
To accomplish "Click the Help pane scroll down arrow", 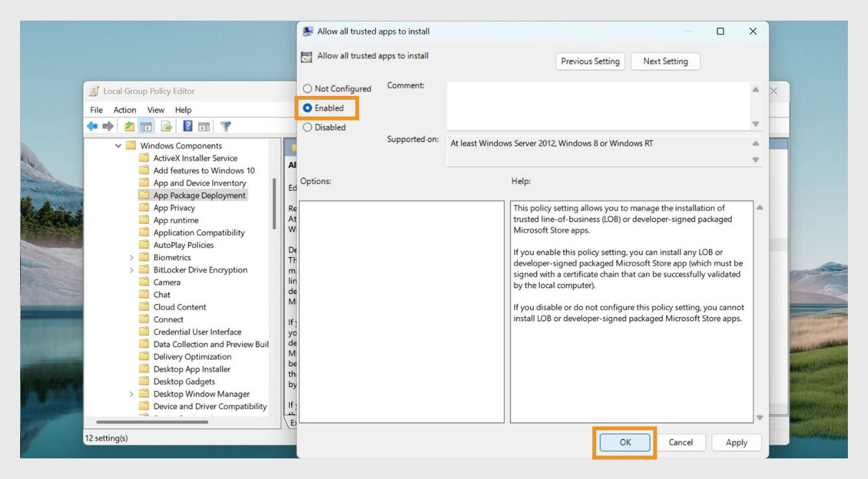I will click(760, 417).
